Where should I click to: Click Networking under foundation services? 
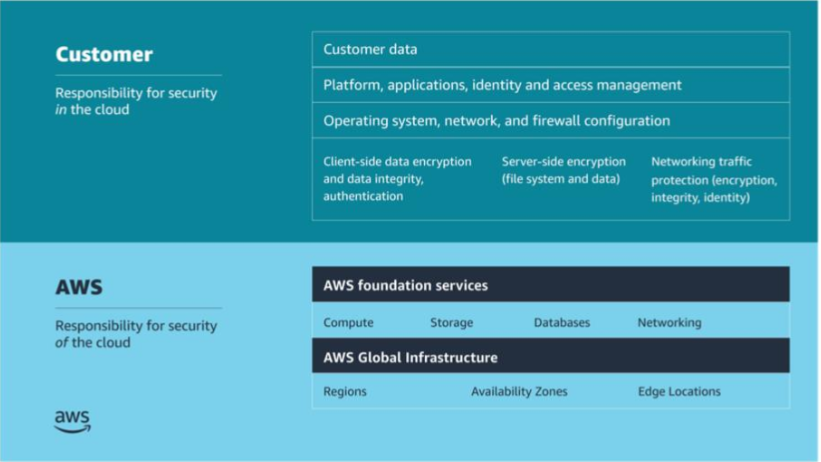[x=669, y=323]
